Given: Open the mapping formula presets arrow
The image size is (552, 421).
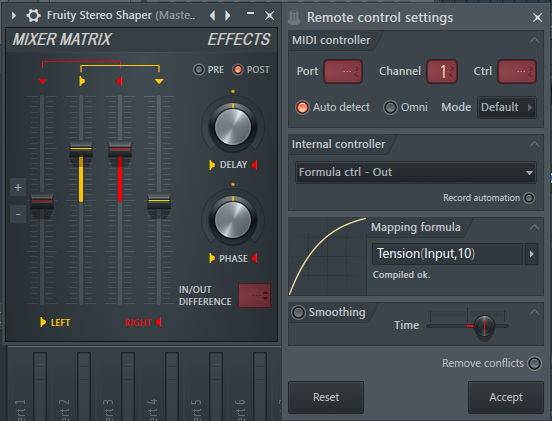Looking at the screenshot, I should pyautogui.click(x=531, y=254).
